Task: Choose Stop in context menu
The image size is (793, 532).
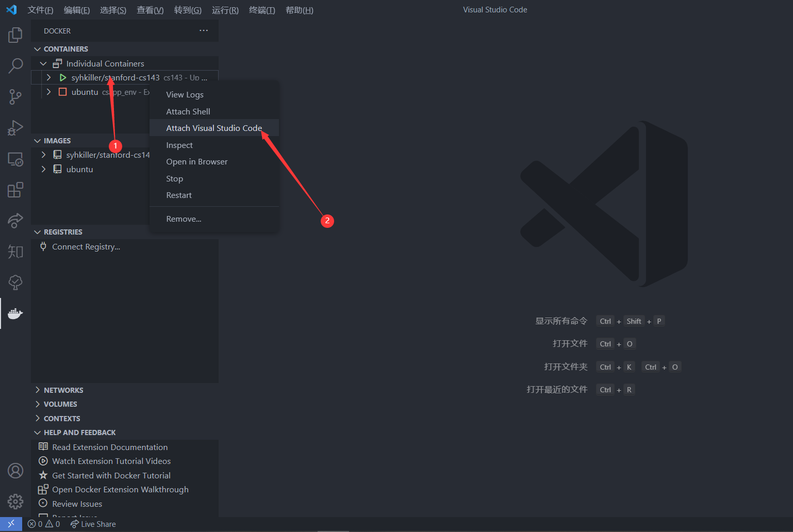Action: point(214,178)
